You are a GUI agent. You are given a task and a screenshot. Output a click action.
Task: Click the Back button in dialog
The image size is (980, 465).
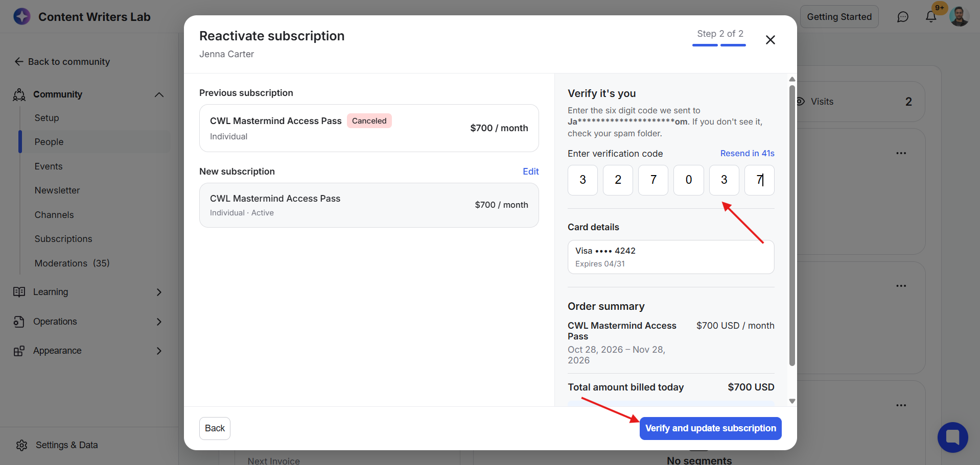(x=215, y=428)
